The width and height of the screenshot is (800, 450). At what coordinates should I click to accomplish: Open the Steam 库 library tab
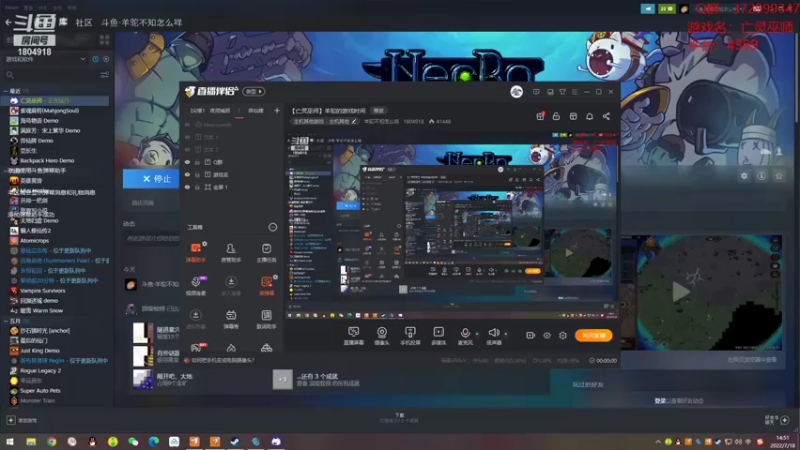[x=63, y=22]
